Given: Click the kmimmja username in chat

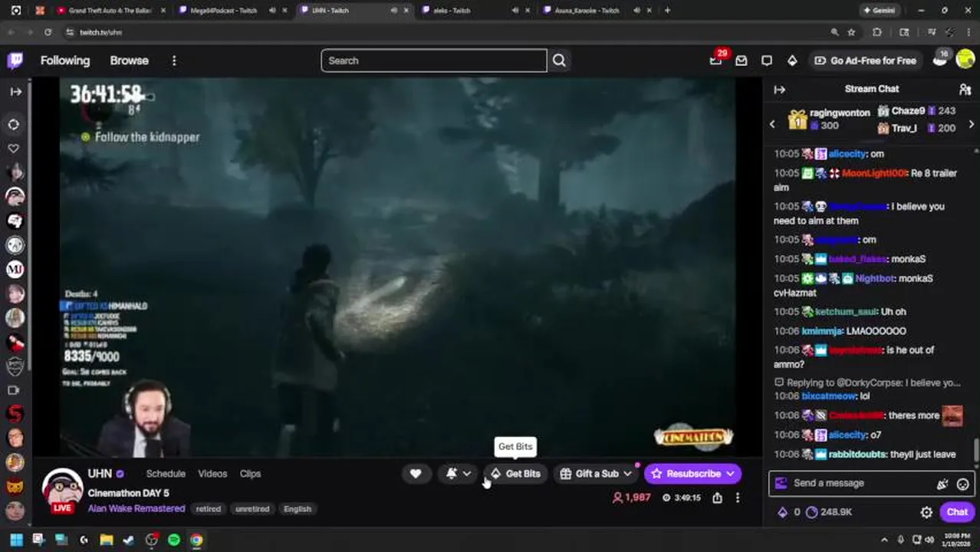Looking at the screenshot, I should pyautogui.click(x=821, y=331).
